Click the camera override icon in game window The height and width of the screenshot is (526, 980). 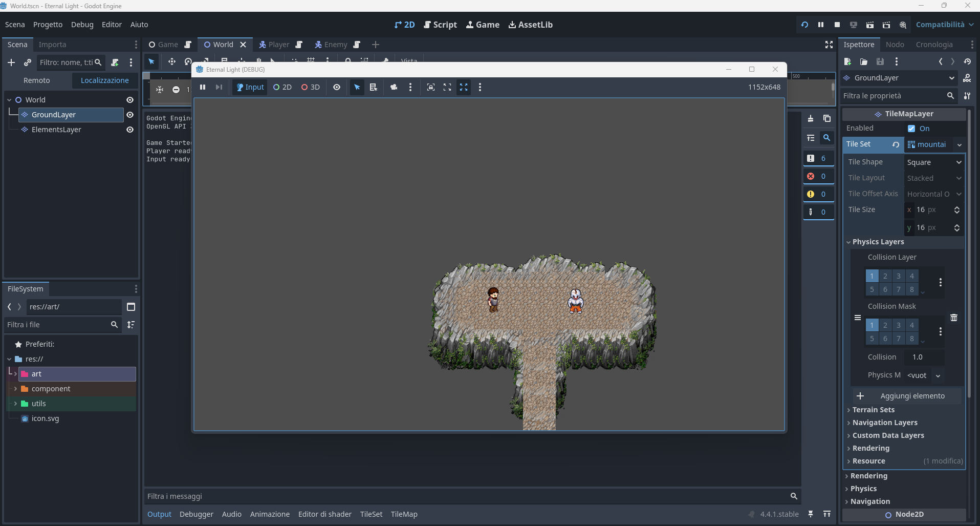[394, 87]
